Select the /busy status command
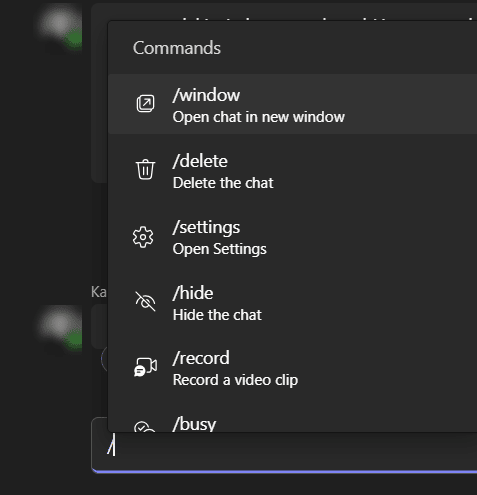The width and height of the screenshot is (477, 495). (194, 424)
